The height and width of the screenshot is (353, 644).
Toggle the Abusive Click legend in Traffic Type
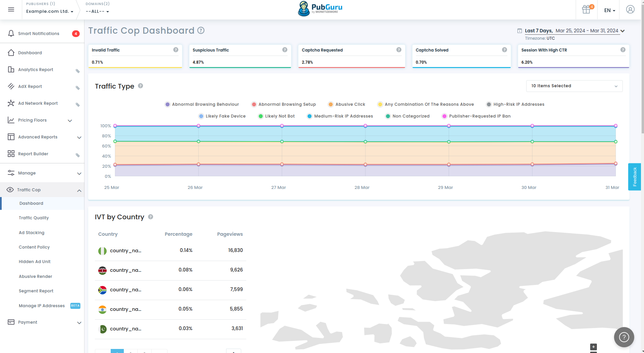[x=346, y=104]
